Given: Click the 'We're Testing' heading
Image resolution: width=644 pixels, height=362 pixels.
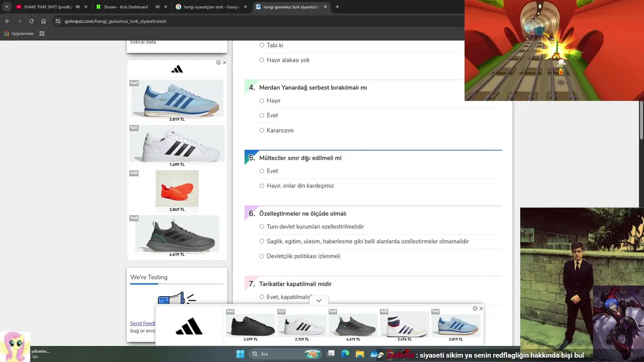Looking at the screenshot, I should pos(149,277).
